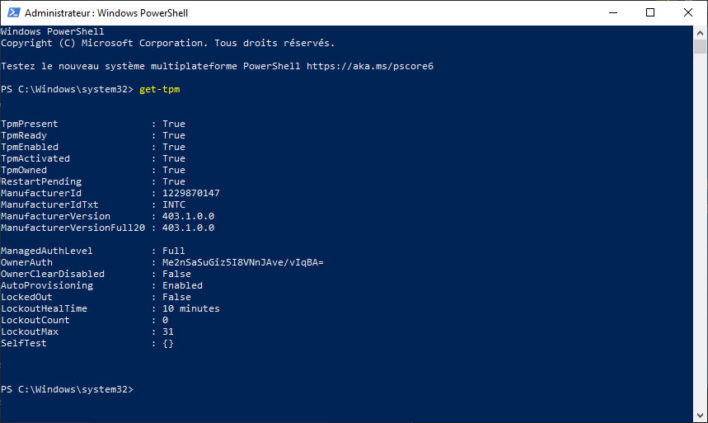Click the scrollbar down arrow
The height and width of the screenshot is (423, 708).
(699, 414)
